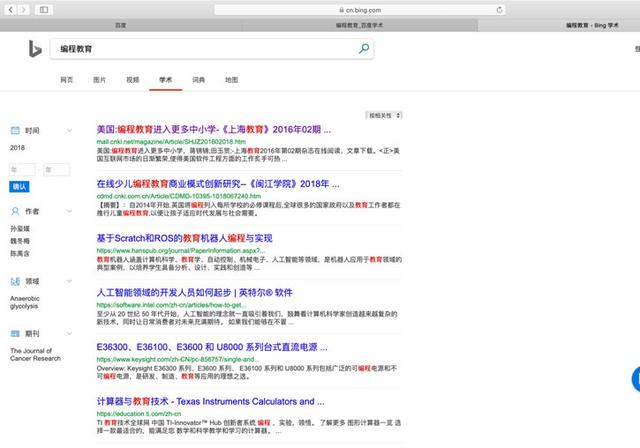The height and width of the screenshot is (448, 640).
Task: Open result 人工智能领域的开发人员如何起步
Action: click(194, 292)
